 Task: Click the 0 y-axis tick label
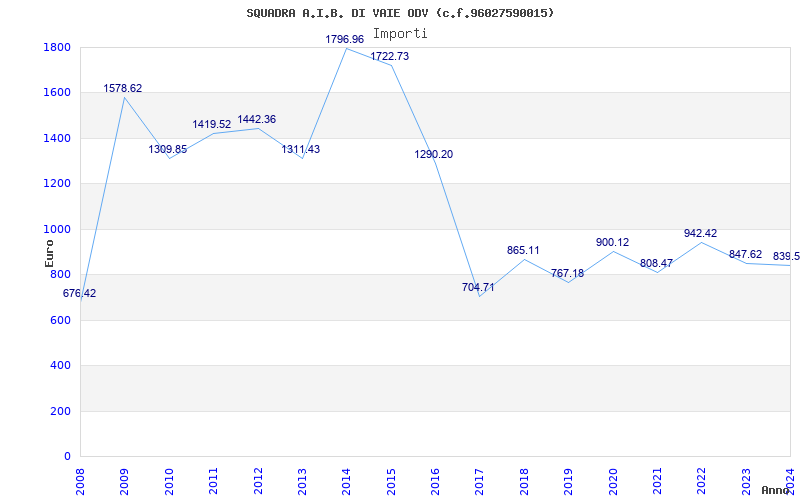[68, 457]
